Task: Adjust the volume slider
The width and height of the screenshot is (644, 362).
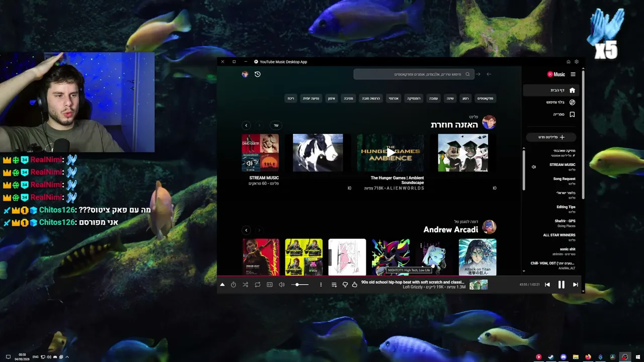Action: pos(300,285)
